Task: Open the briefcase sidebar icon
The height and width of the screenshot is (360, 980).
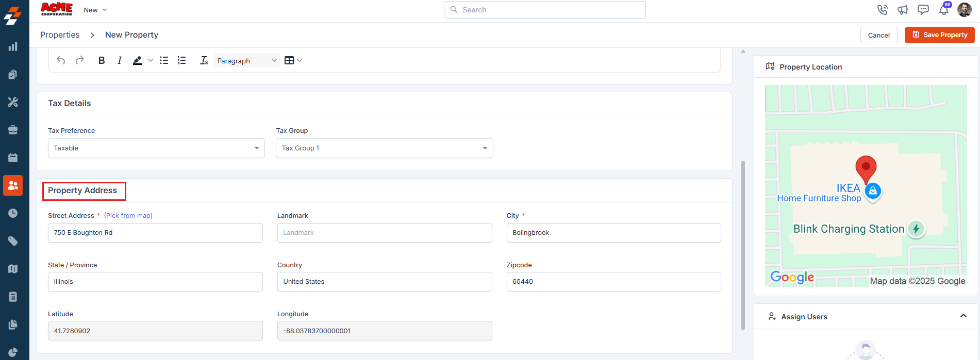Action: 13,130
